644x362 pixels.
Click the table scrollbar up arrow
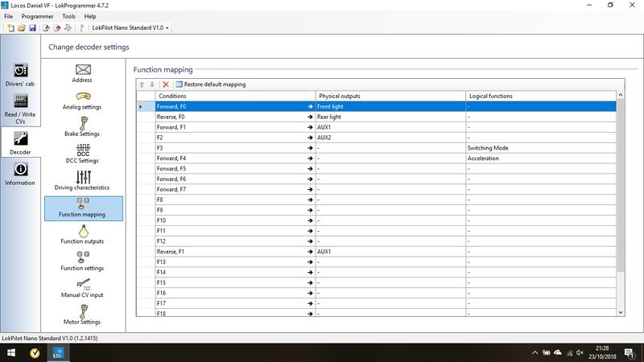pos(620,95)
